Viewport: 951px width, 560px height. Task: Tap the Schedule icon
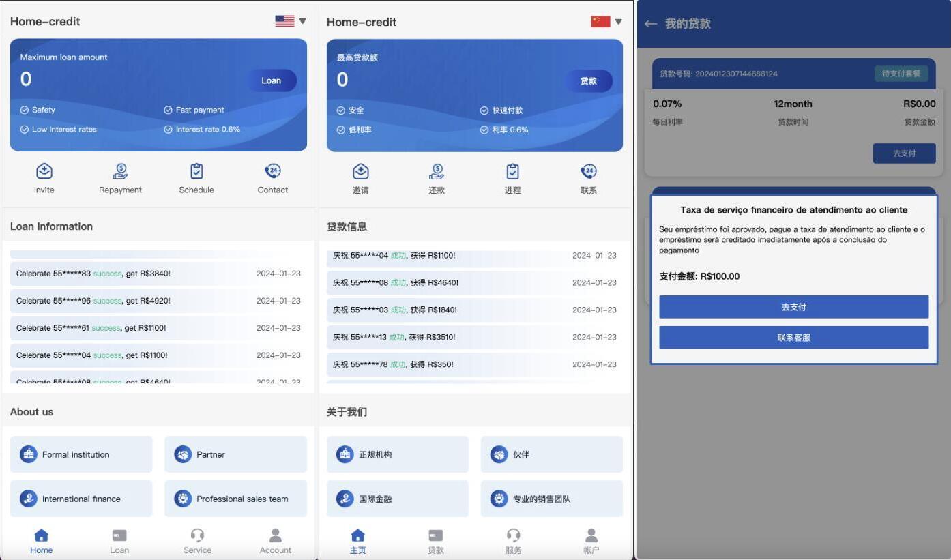(x=196, y=171)
